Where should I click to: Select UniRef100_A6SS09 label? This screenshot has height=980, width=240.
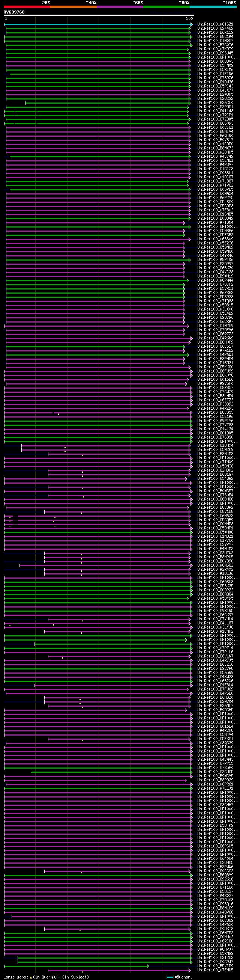coord(215,239)
